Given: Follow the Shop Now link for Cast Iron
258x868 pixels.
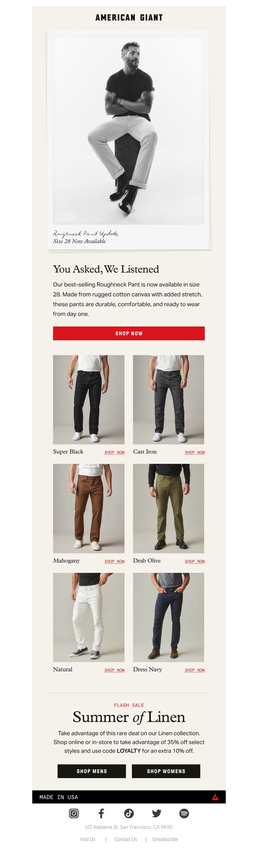Looking at the screenshot, I should (x=195, y=452).
